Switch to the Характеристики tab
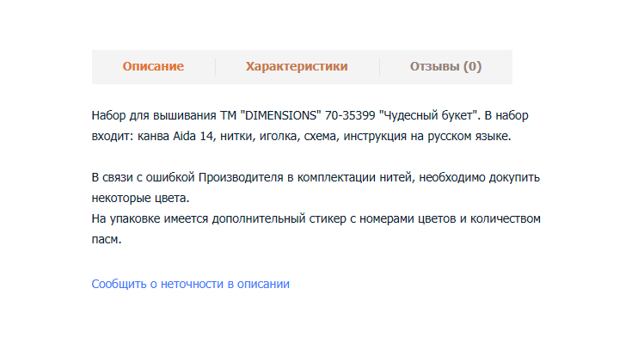The height and width of the screenshot is (350, 644). [x=297, y=66]
